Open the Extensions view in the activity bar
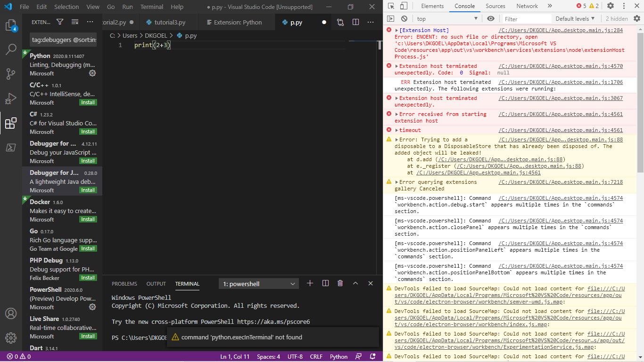The height and width of the screenshot is (362, 644). pos(11,123)
